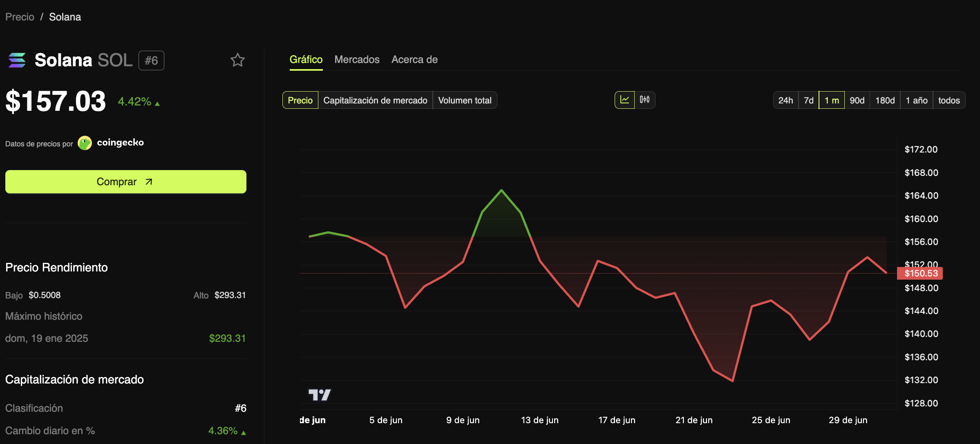Click the favorite star icon next to Solana
Screen dimensions: 980x444
click(237, 60)
